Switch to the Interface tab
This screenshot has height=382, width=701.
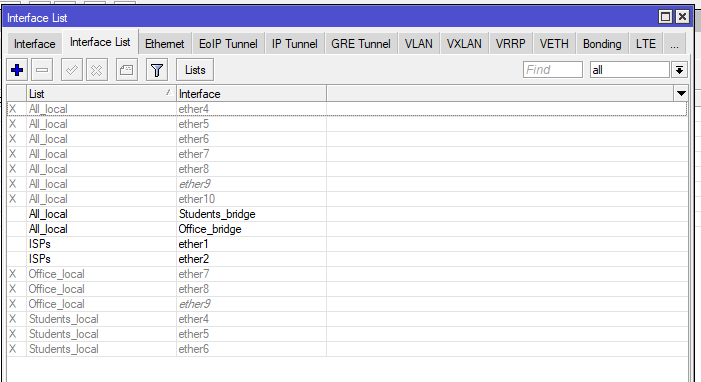[34, 44]
